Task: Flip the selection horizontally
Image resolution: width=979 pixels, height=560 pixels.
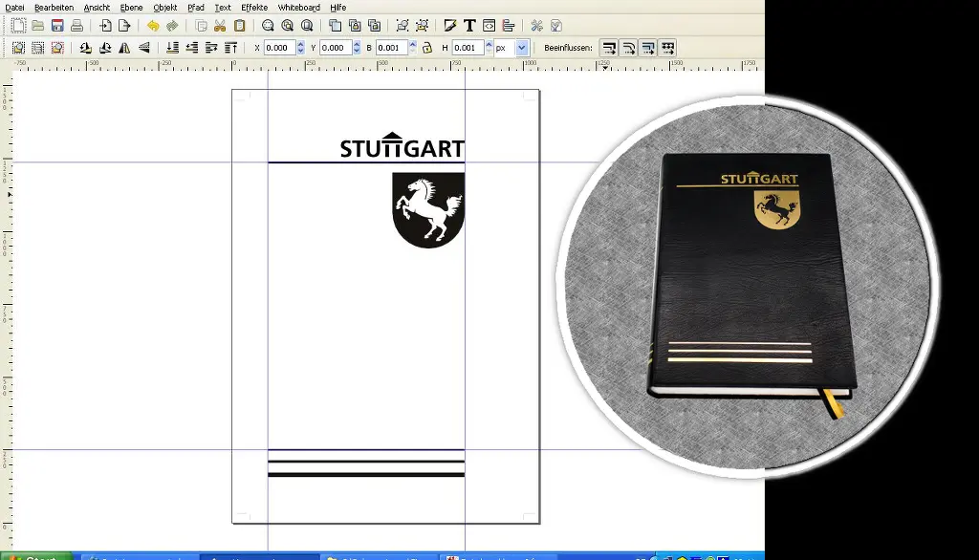Action: coord(124,48)
